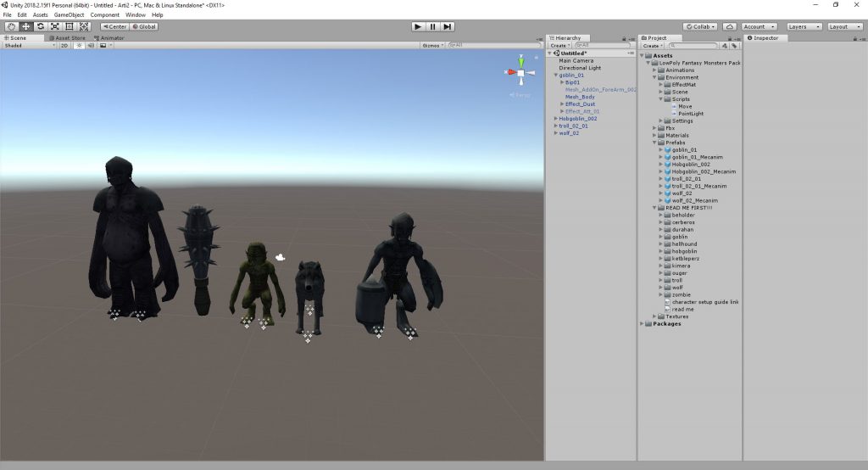Image resolution: width=868 pixels, height=470 pixels.
Task: Open the Project Create dropdown
Action: pos(653,46)
